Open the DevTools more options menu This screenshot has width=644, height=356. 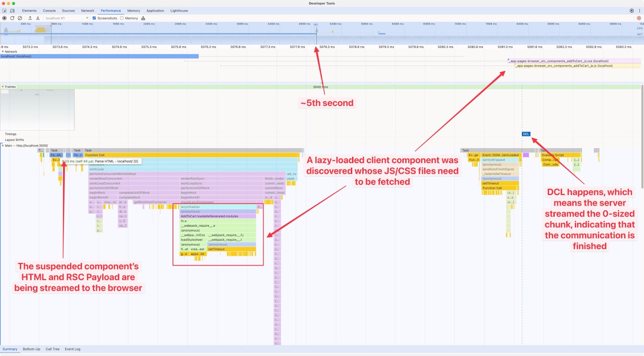coord(639,11)
